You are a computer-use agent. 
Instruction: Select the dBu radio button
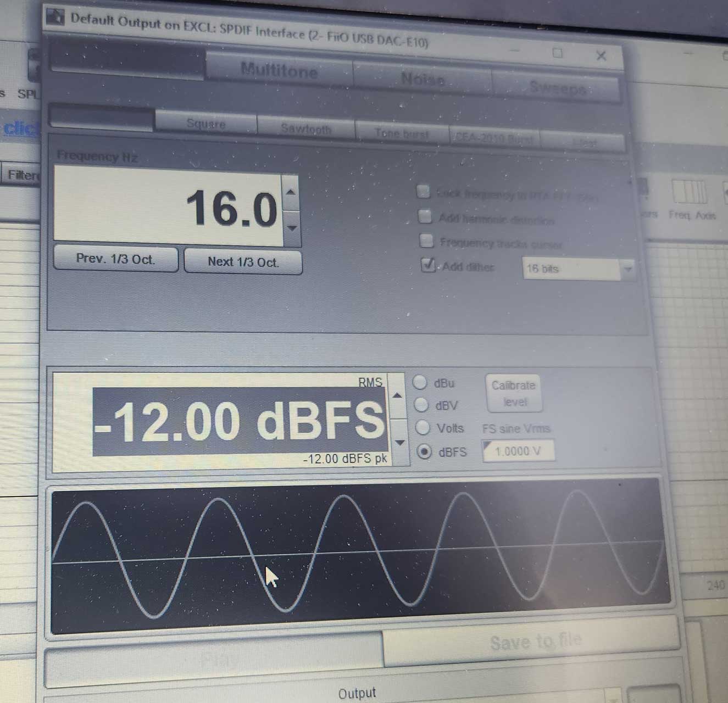(420, 382)
